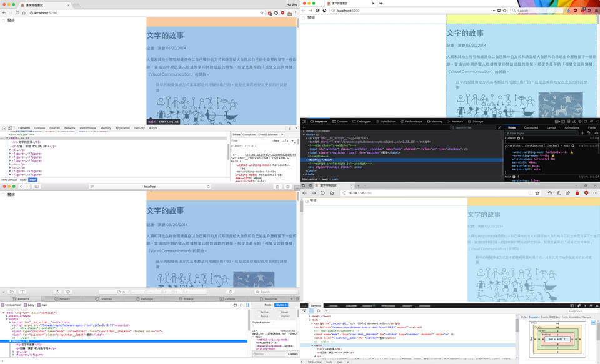Click Safari reload icon in address bar
The width and height of the screenshot is (600, 364).
[x=209, y=187]
